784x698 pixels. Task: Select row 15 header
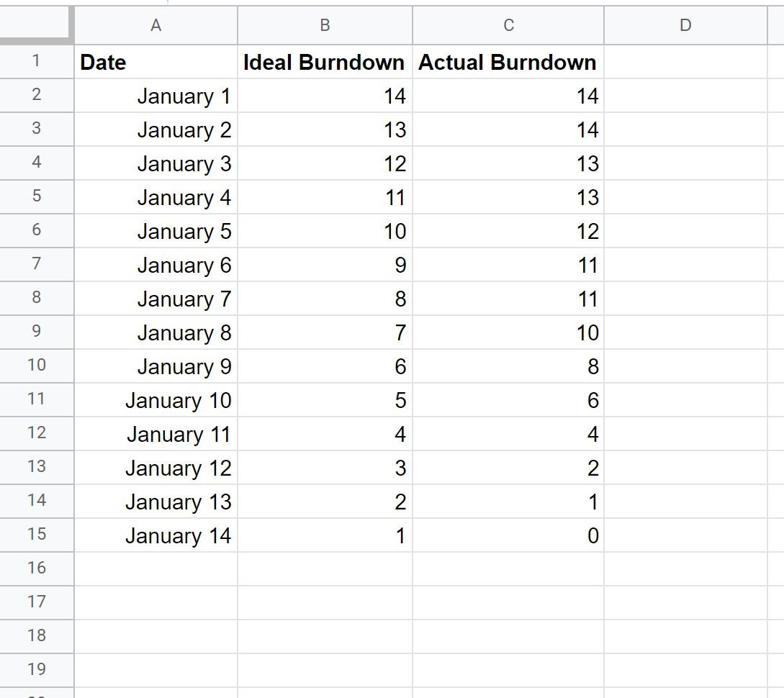click(36, 534)
